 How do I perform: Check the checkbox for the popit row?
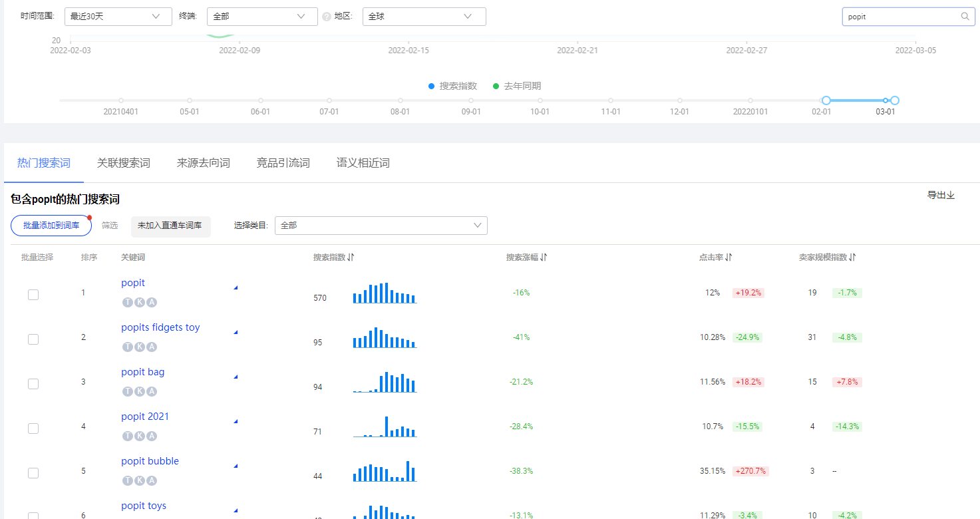(x=33, y=294)
